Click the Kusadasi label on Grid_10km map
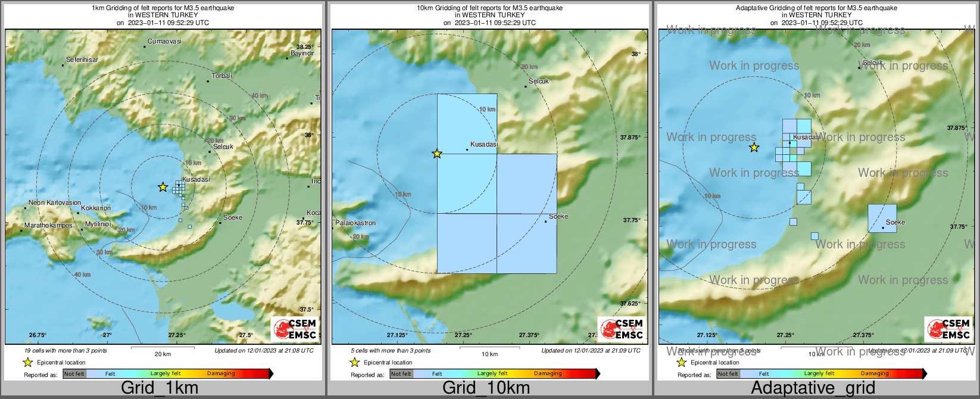980x399 pixels. point(484,145)
